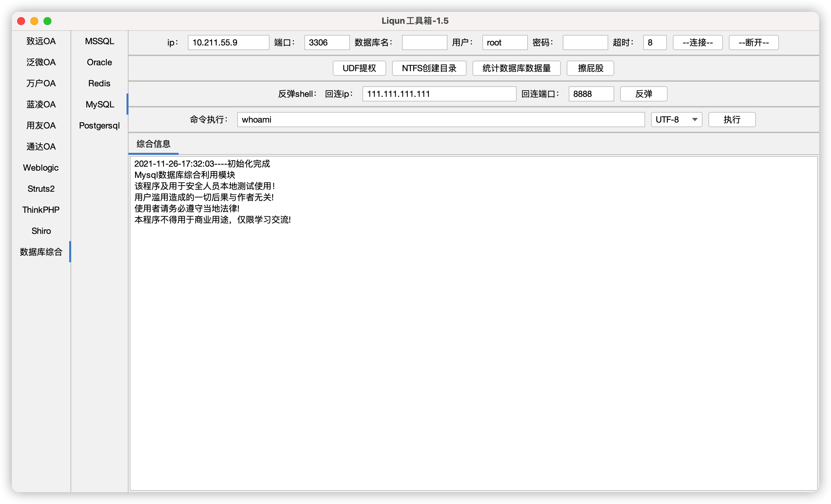Click the UDF提权 button
Image resolution: width=831 pixels, height=504 pixels.
359,68
